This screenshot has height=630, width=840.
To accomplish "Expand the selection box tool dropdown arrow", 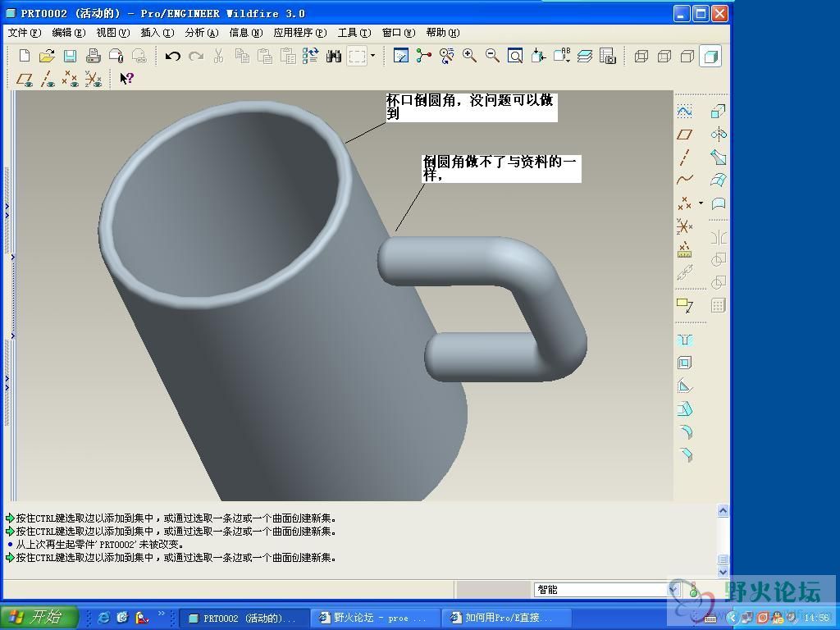I will click(x=373, y=55).
